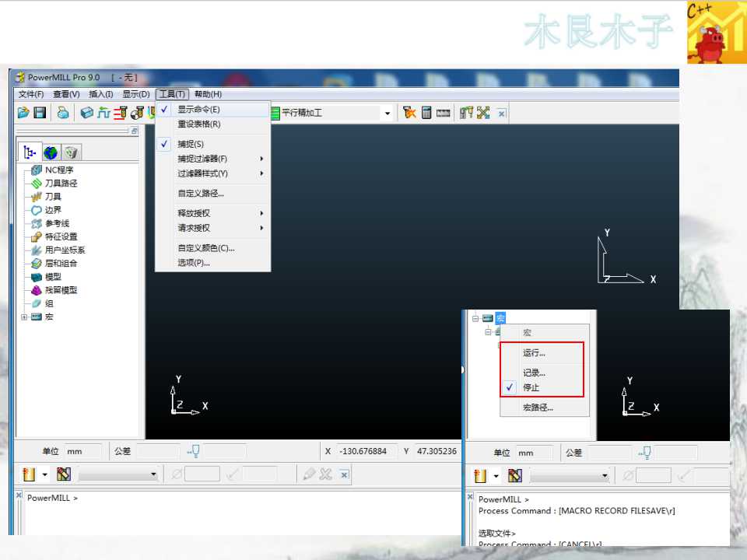Viewport: 747px width, 560px height.
Task: Collapse the 宏 node in inset tree
Action: 475,318
